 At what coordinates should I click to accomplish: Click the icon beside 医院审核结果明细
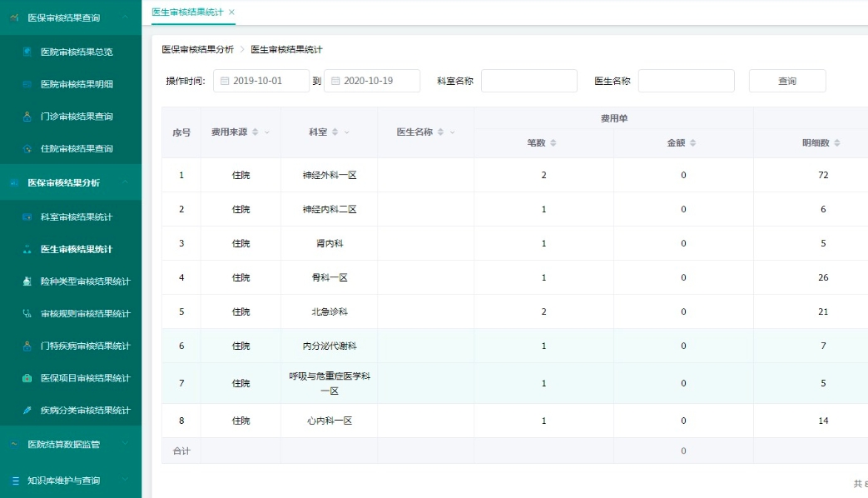27,84
